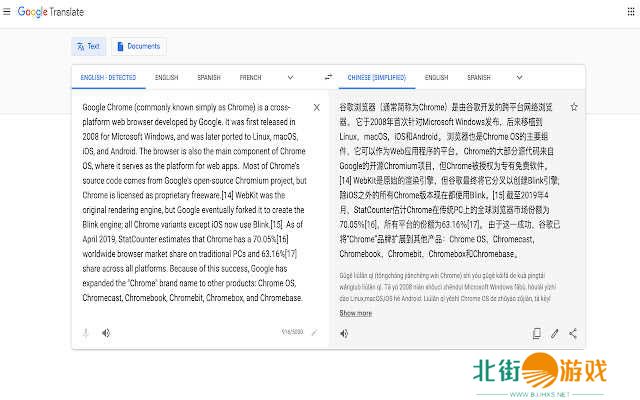Screen dimensions: 640x400
Task: Select Spanish as source language
Action: tap(208, 77)
